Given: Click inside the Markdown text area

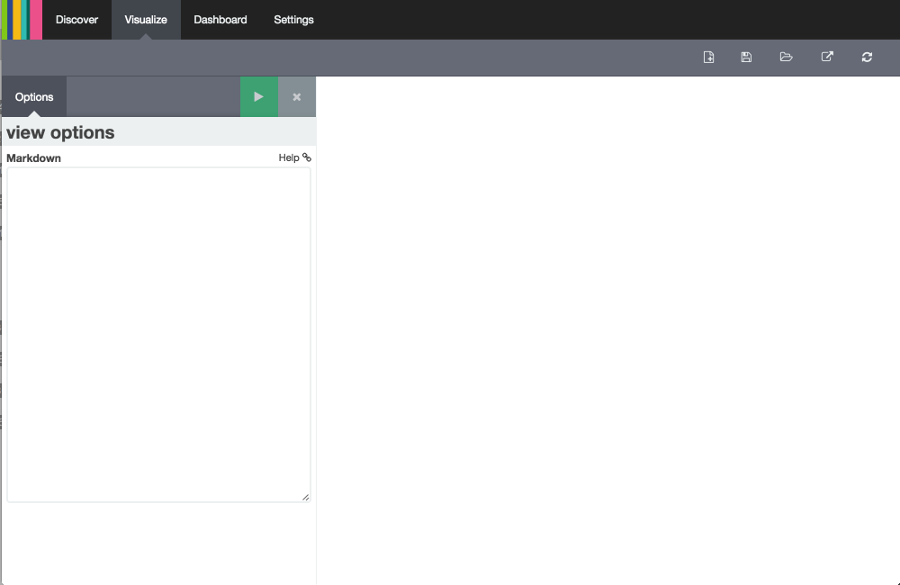Looking at the screenshot, I should click(158, 330).
